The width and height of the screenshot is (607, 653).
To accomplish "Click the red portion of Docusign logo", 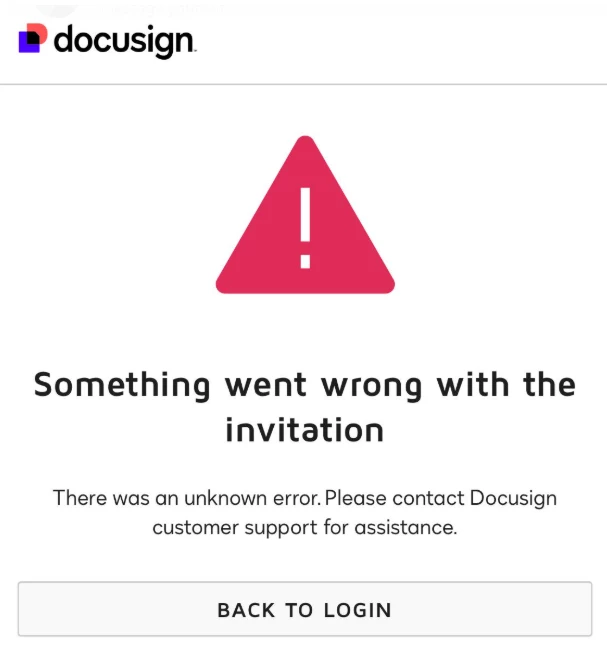I will click(x=41, y=31).
